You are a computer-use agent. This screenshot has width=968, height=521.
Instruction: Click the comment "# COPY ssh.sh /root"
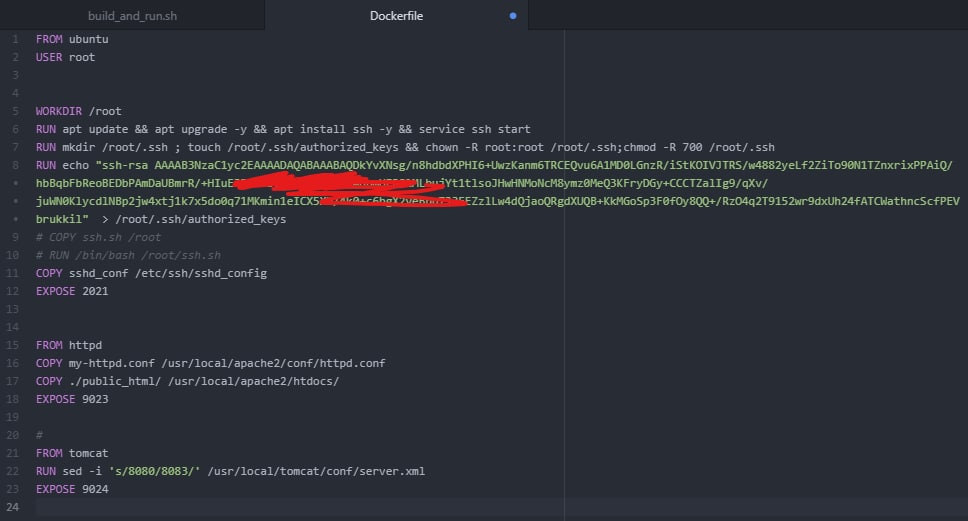[x=98, y=237]
